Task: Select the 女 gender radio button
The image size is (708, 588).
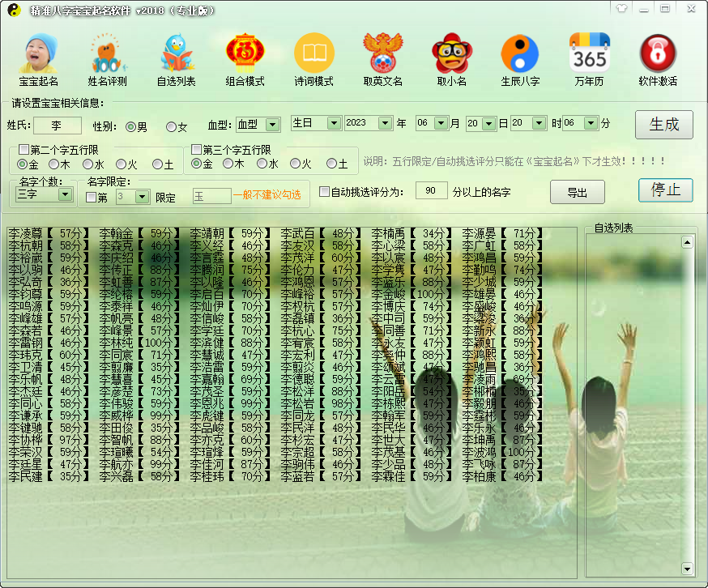Action: pos(170,126)
